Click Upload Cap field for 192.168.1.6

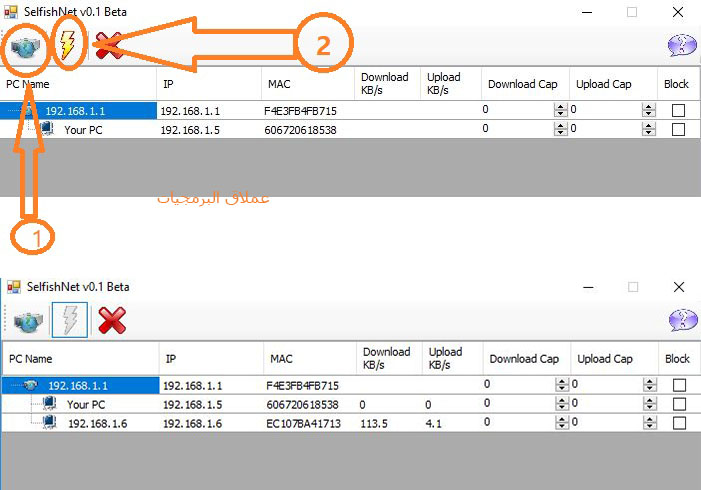(607, 422)
